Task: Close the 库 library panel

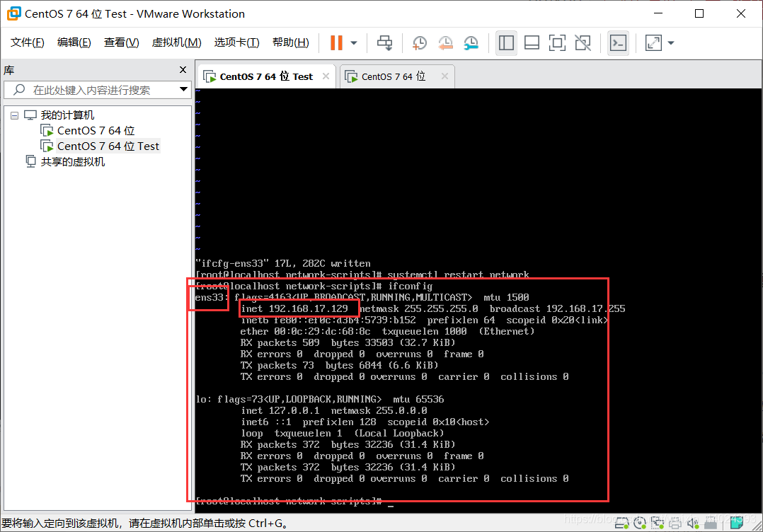Action: [x=183, y=70]
